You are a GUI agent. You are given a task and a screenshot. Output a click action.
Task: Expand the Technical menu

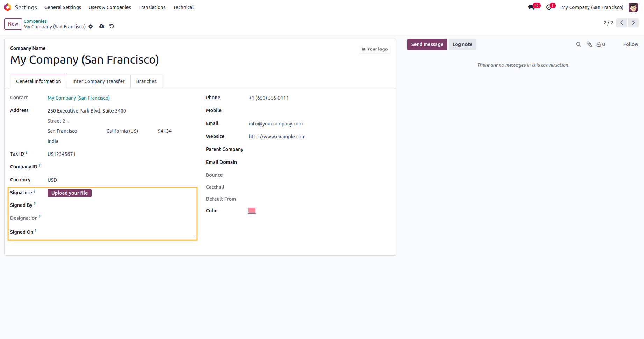click(183, 7)
